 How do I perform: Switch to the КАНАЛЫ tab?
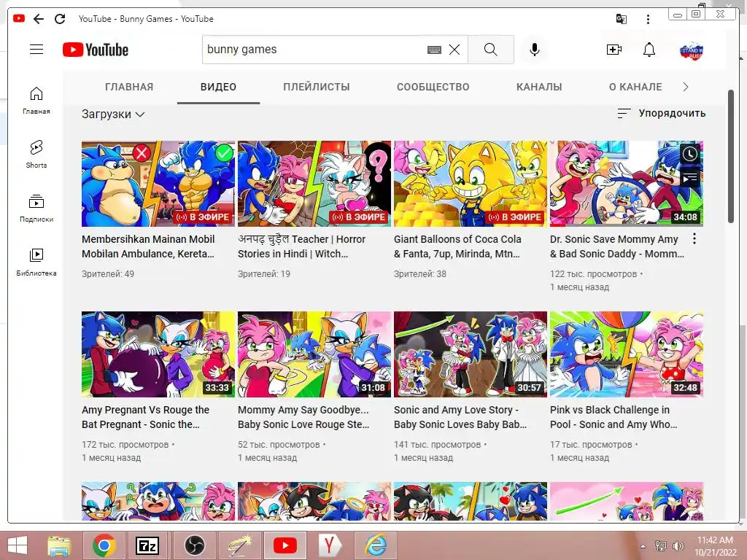(539, 87)
